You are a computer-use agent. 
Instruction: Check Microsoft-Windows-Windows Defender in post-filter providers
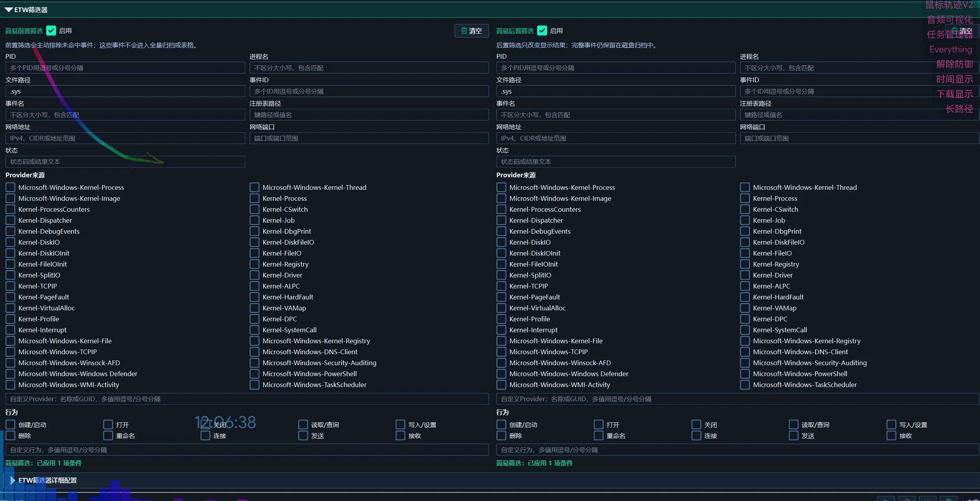[x=501, y=374]
